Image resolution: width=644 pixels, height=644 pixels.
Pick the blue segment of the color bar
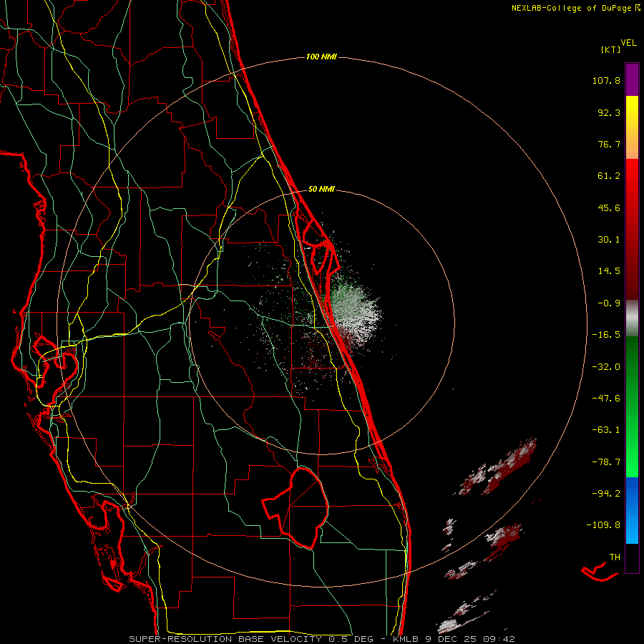pos(632,510)
